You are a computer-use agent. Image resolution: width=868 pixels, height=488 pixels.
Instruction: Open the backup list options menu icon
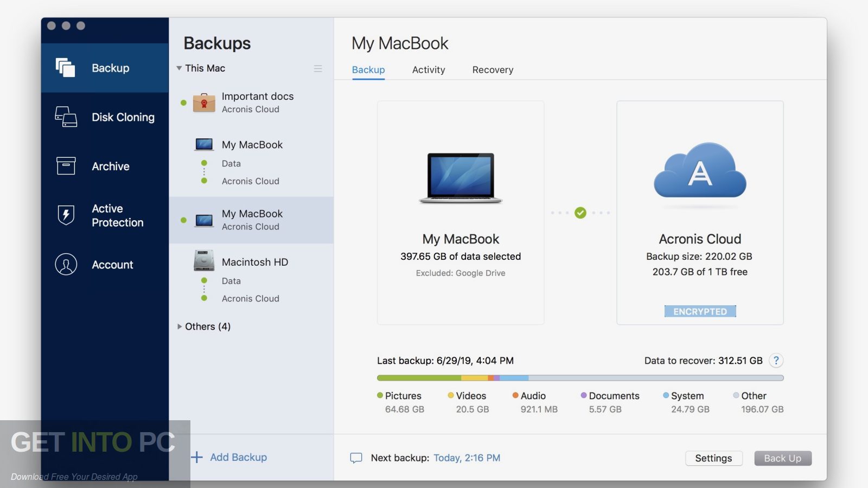318,68
